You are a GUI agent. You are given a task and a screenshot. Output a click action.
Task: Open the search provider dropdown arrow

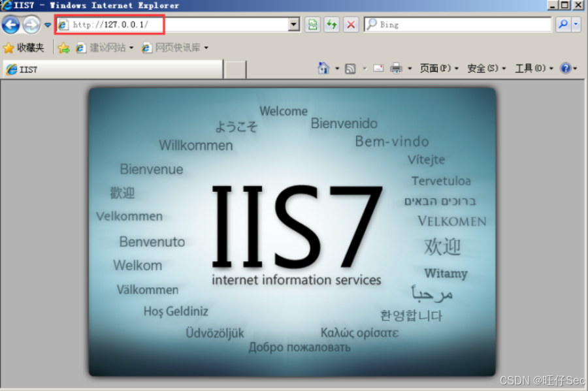click(x=576, y=25)
